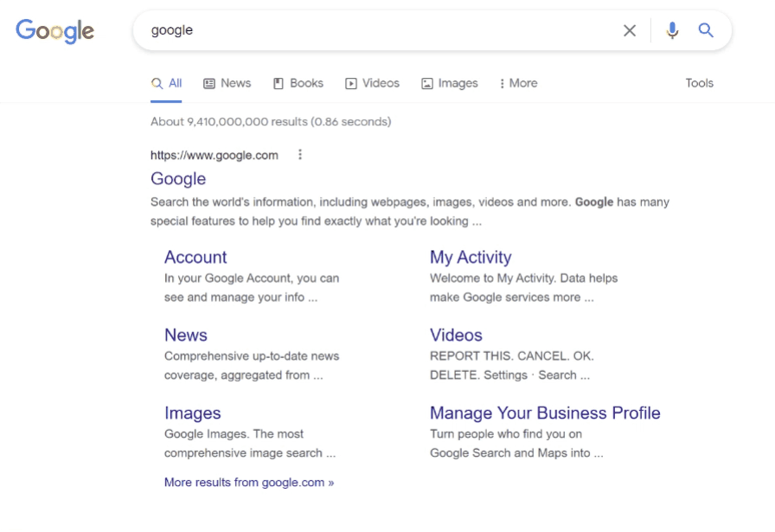Open the Images search tab
Image resolution: width=775 pixels, height=532 pixels.
(x=450, y=83)
